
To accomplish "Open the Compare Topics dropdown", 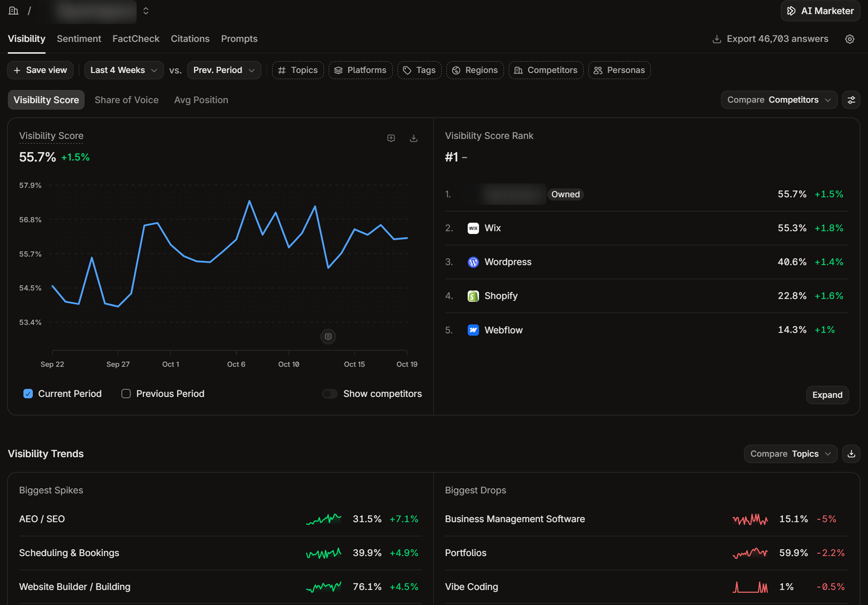I will click(790, 454).
